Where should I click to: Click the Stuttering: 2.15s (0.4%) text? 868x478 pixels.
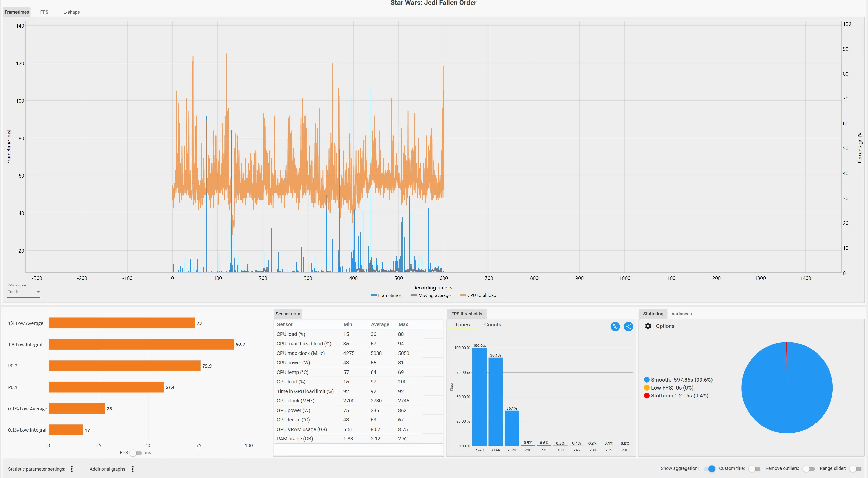[x=680, y=396]
